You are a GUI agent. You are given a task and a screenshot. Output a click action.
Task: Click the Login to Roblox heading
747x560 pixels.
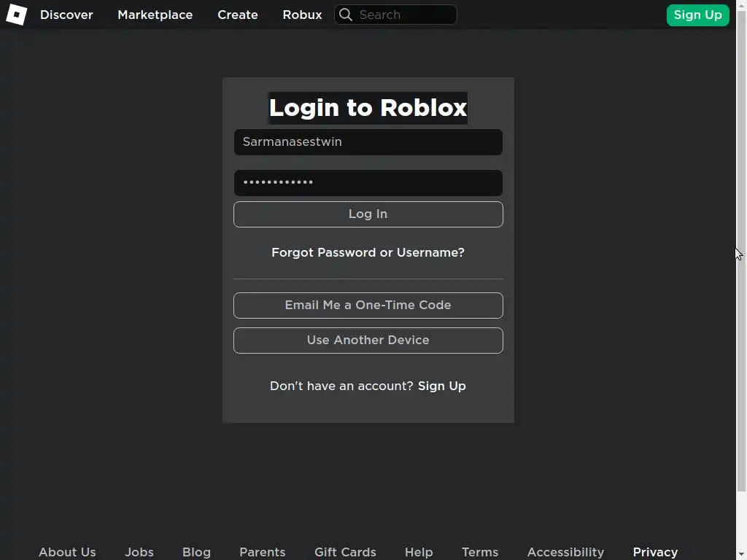pos(368,108)
